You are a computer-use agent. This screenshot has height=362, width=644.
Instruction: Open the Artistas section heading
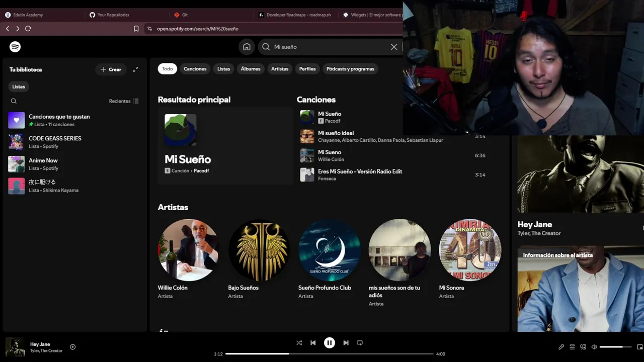(x=173, y=207)
